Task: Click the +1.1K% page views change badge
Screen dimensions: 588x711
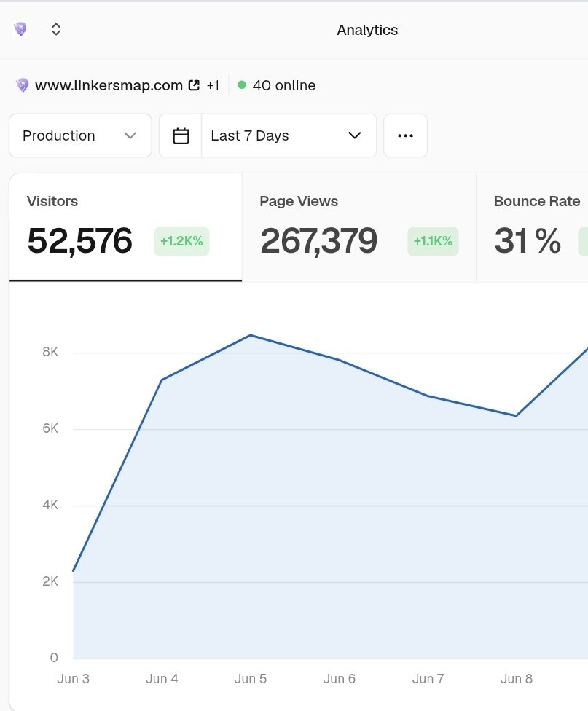Action: pos(433,241)
